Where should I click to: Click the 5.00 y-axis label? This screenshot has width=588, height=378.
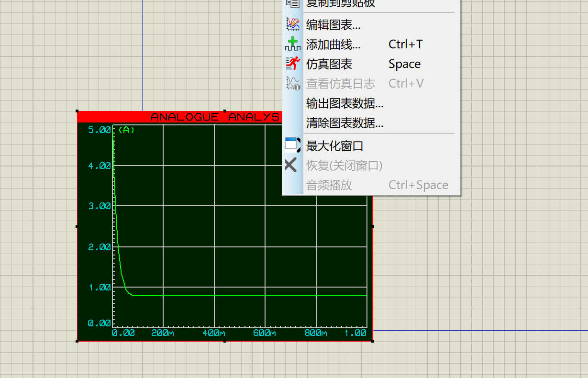[100, 130]
